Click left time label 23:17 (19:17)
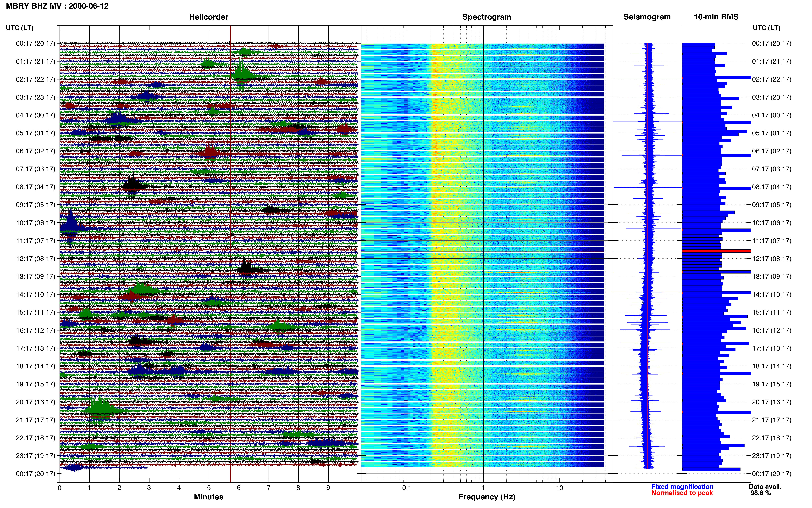The height and width of the screenshot is (508, 812). coord(35,456)
